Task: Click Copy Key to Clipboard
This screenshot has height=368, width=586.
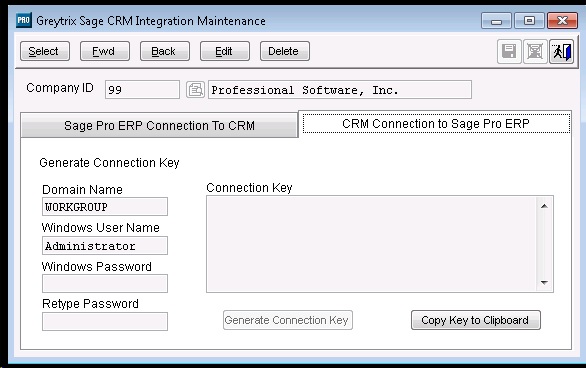Action: 476,320
